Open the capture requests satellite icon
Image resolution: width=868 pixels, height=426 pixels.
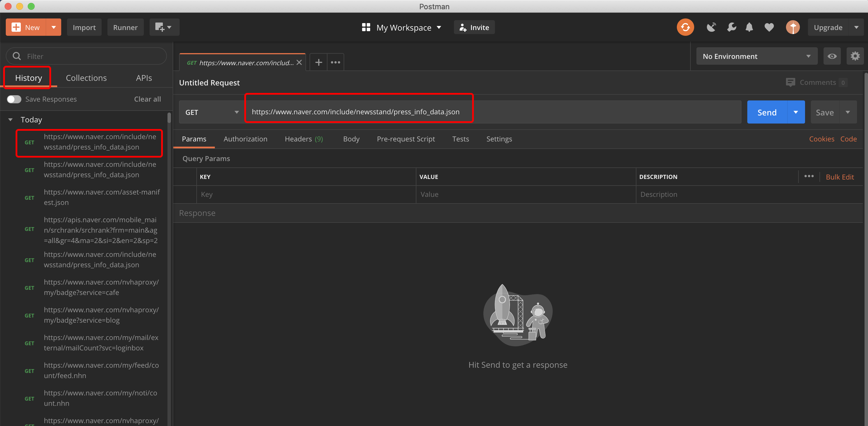pos(711,27)
